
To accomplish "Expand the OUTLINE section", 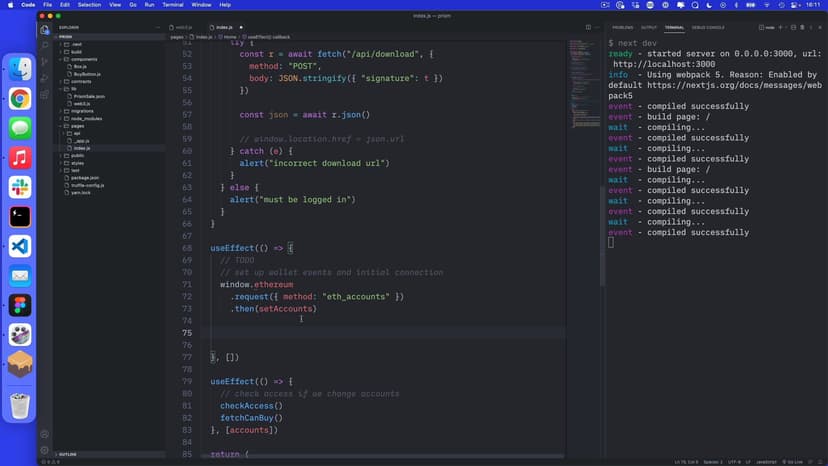I will 68,454.
